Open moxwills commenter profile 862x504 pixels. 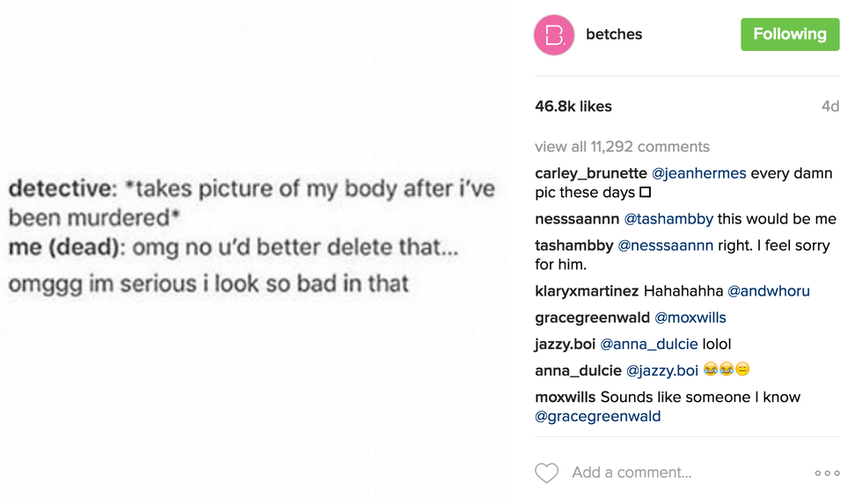[565, 398]
